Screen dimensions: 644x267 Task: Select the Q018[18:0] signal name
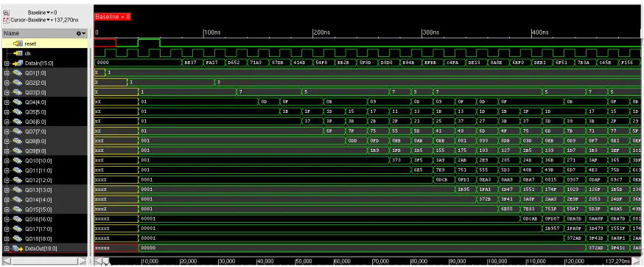pyautogui.click(x=38, y=239)
